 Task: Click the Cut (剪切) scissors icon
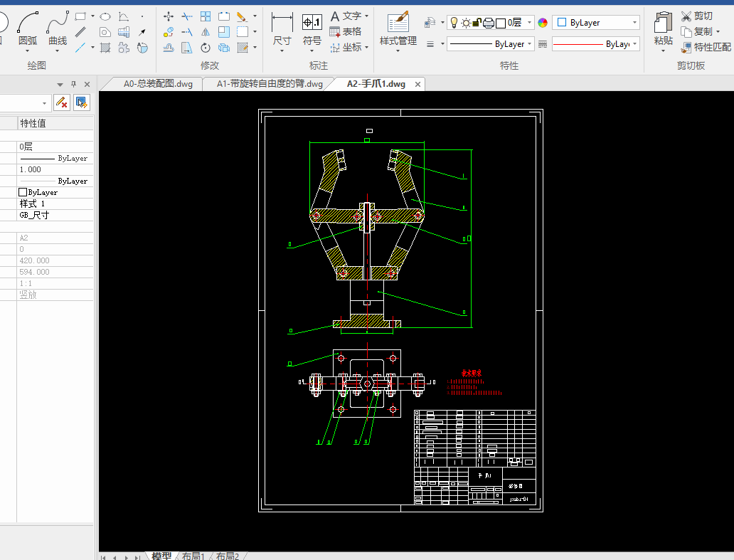tap(686, 16)
